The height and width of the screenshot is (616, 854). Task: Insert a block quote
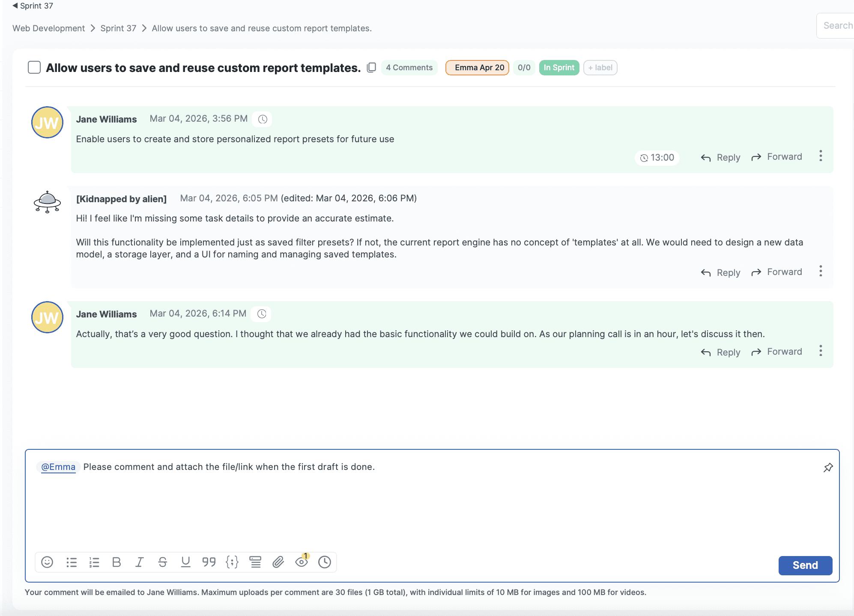pos(209,562)
